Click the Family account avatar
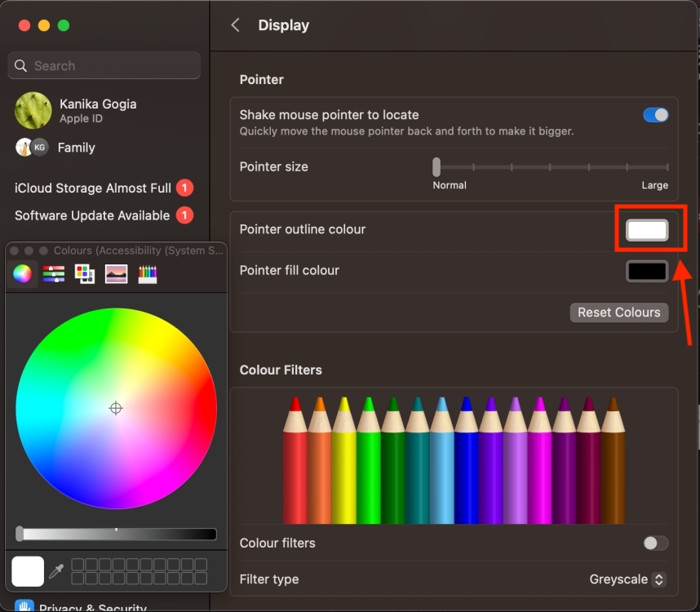The height and width of the screenshot is (612, 700). [31, 148]
